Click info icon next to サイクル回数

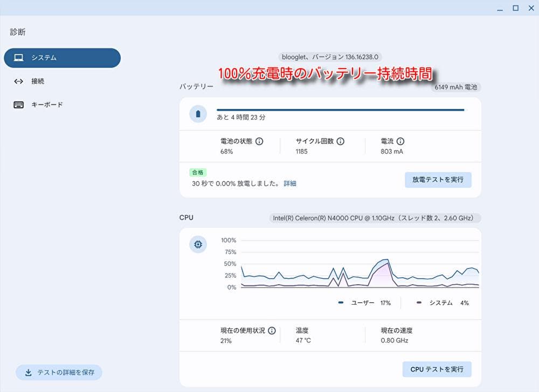click(x=340, y=141)
